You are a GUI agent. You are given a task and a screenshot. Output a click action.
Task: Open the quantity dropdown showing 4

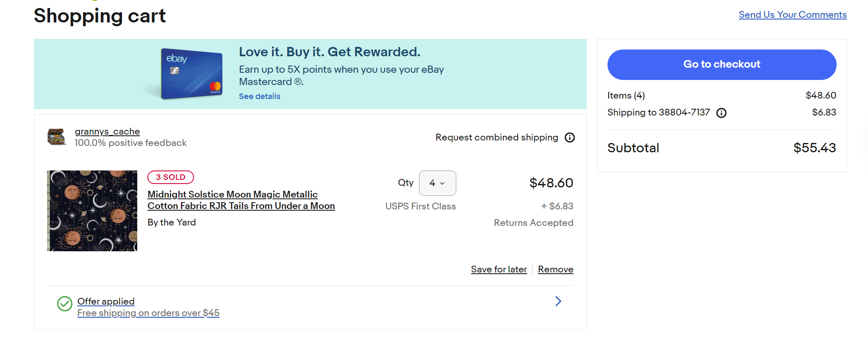tap(437, 183)
